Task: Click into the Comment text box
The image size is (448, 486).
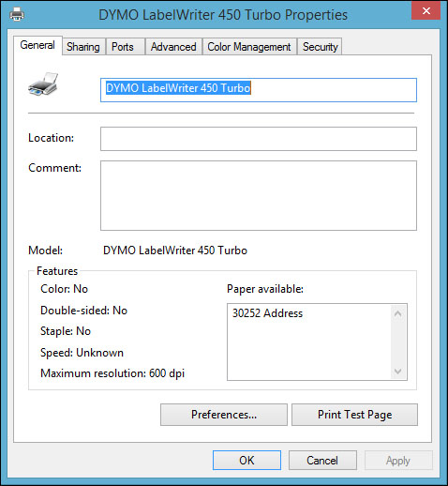Action: tap(259, 196)
